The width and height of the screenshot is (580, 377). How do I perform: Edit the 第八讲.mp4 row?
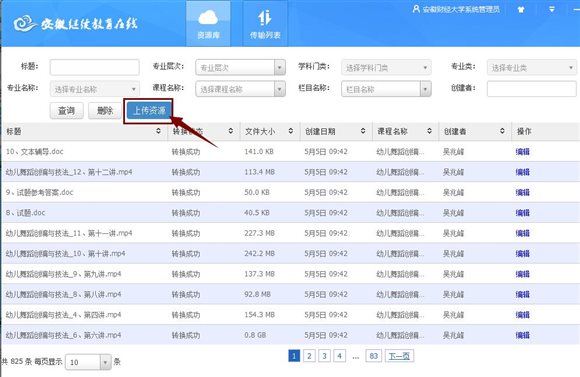click(523, 294)
